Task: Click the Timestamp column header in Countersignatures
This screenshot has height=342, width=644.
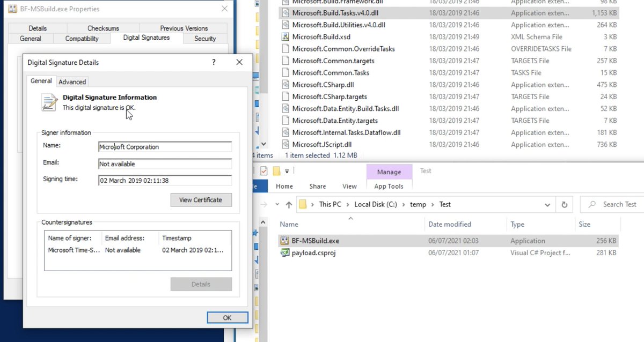Action: tap(195, 238)
